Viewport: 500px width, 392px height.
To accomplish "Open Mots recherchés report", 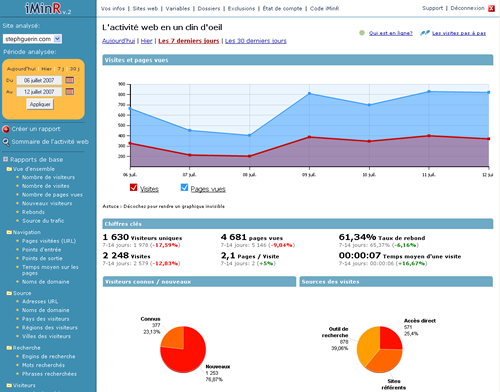I will click(x=43, y=365).
